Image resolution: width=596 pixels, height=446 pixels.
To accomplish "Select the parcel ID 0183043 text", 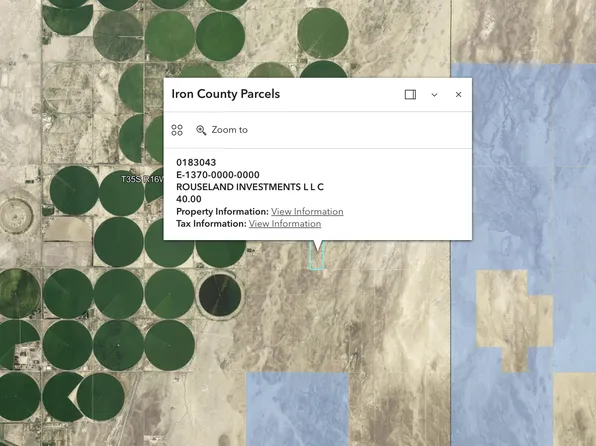I will coord(196,162).
